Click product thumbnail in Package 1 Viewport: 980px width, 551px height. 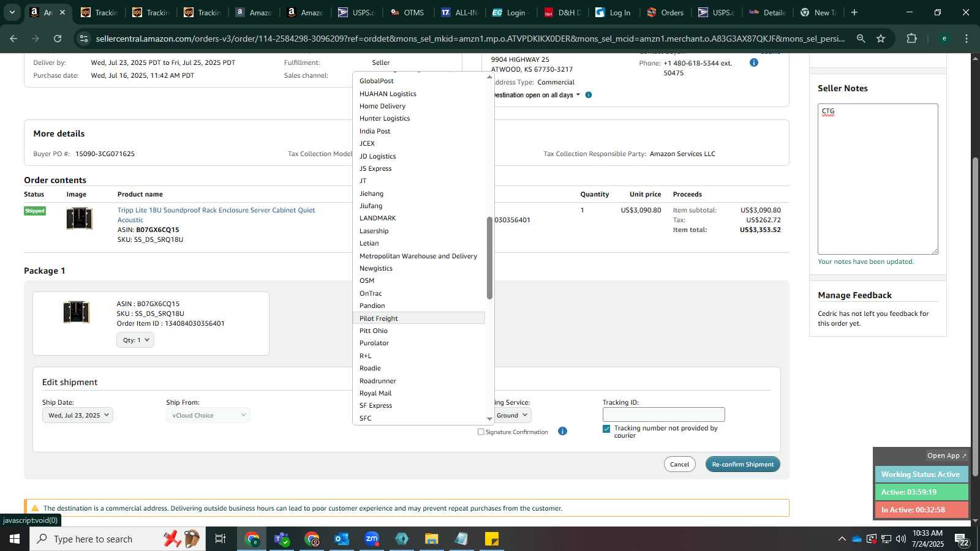pyautogui.click(x=77, y=312)
